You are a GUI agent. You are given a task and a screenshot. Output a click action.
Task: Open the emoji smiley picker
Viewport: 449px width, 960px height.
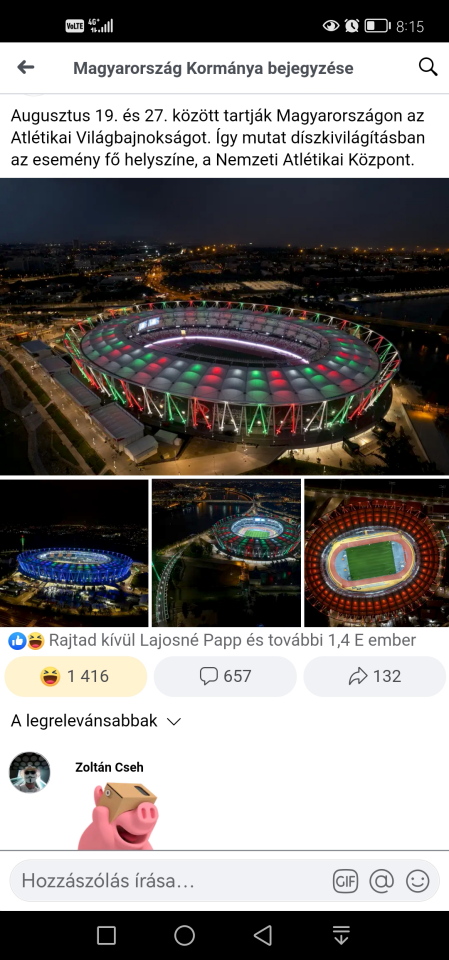(418, 882)
